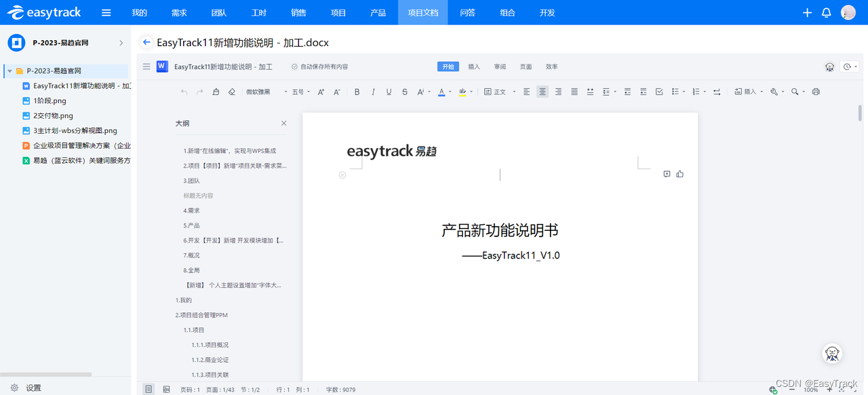Increase font size with A+ icon
Screen dimensions: 868x395
[x=321, y=92]
